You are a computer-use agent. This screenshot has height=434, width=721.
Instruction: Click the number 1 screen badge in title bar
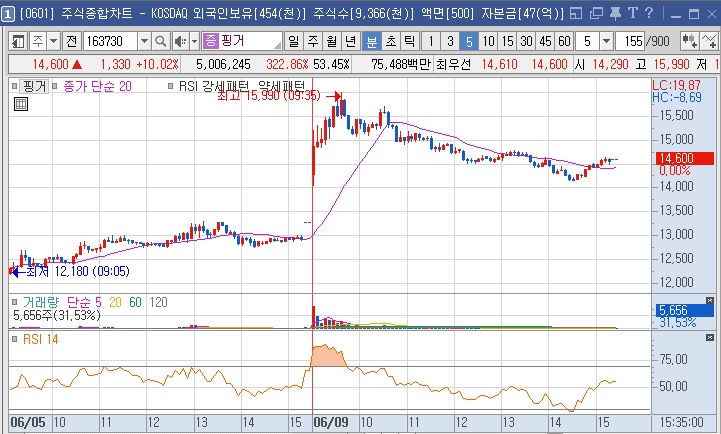click(8, 14)
